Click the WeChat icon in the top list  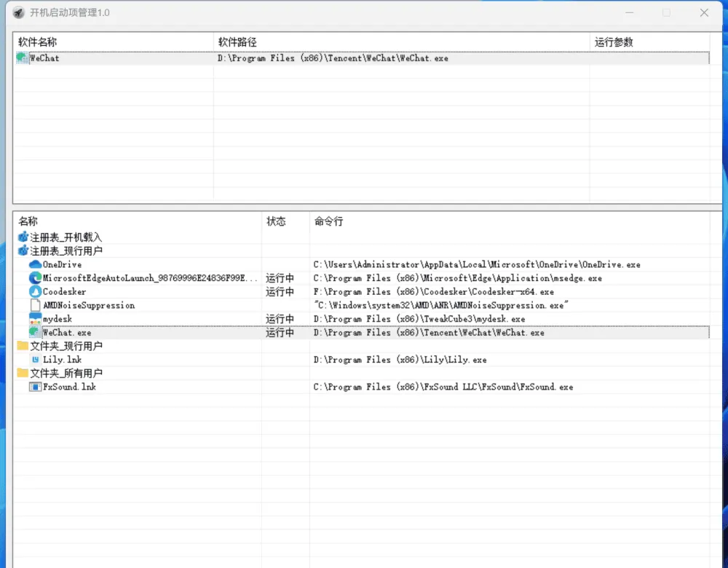click(x=22, y=58)
